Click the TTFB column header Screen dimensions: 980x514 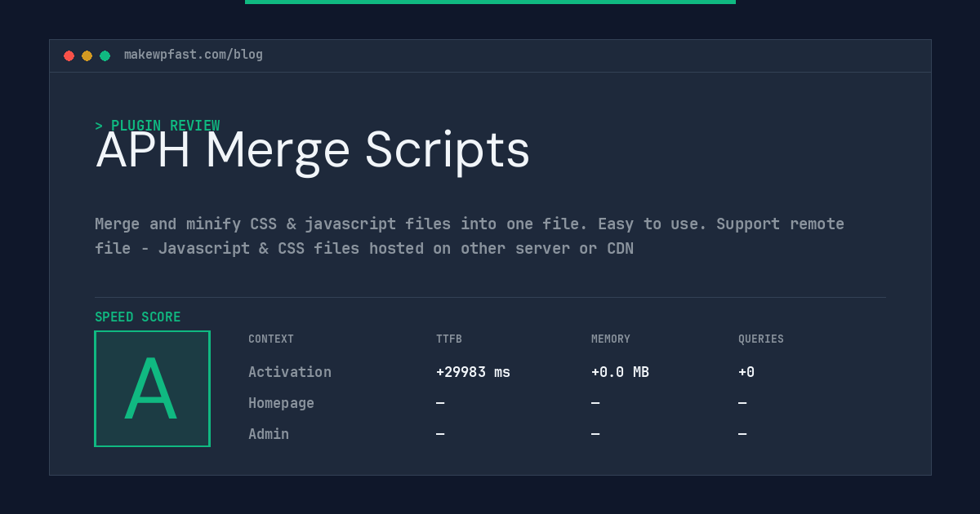coord(449,339)
